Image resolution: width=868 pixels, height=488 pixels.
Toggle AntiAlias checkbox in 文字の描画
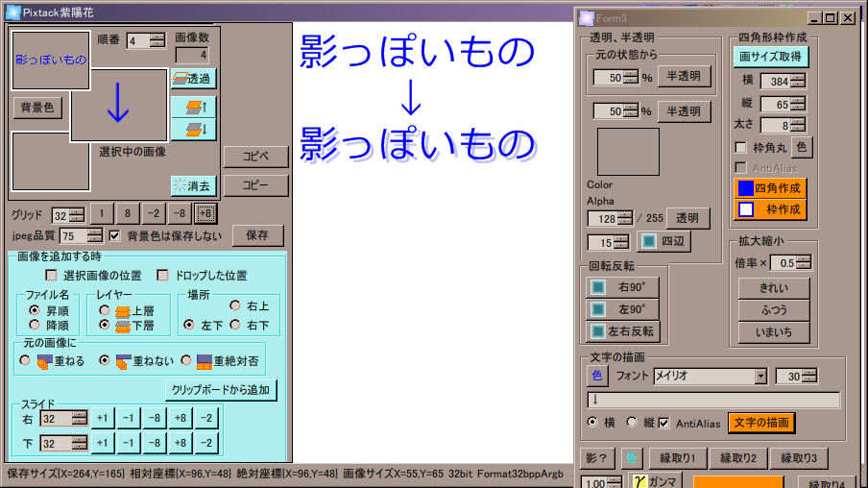click(663, 424)
